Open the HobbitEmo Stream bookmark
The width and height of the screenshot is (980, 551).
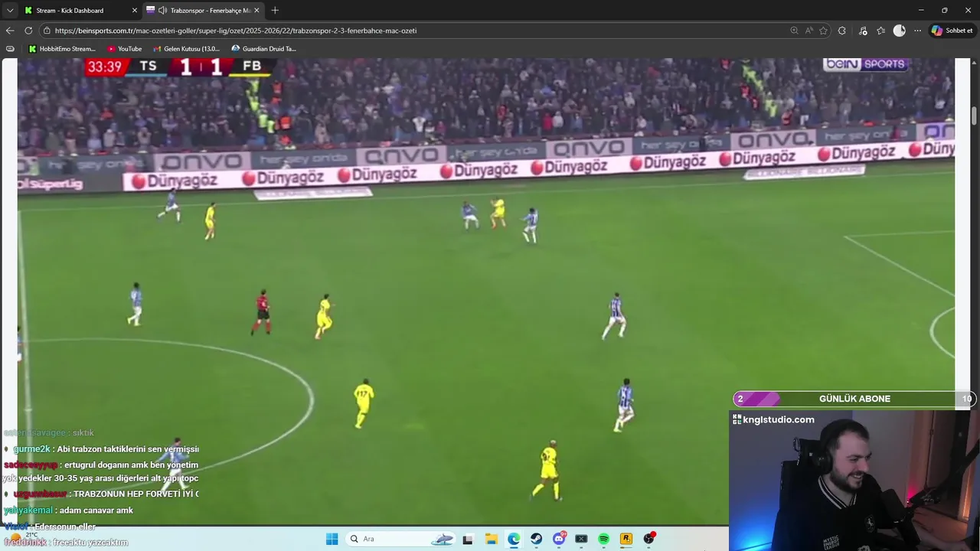pyautogui.click(x=62, y=49)
